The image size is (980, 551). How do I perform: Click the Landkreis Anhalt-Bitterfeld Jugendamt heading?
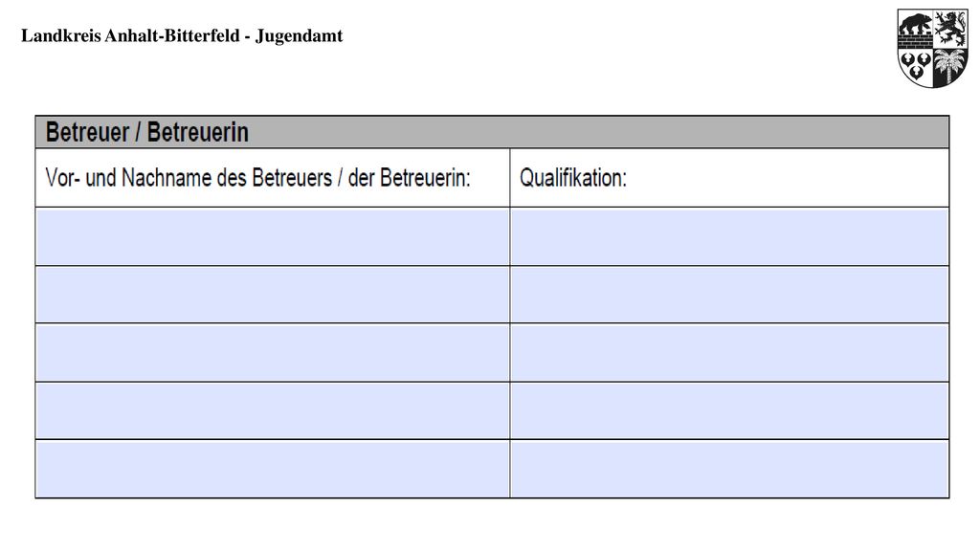tap(182, 36)
